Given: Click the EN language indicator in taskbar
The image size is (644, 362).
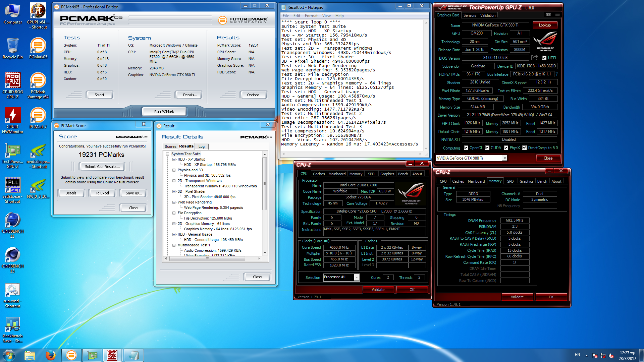Looking at the screenshot, I should (577, 355).
